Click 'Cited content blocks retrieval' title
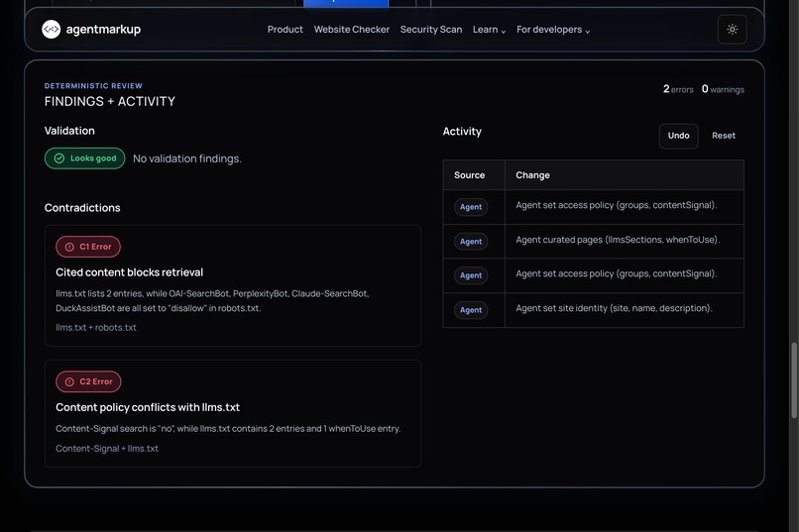Image resolution: width=799 pixels, height=532 pixels. (x=130, y=272)
